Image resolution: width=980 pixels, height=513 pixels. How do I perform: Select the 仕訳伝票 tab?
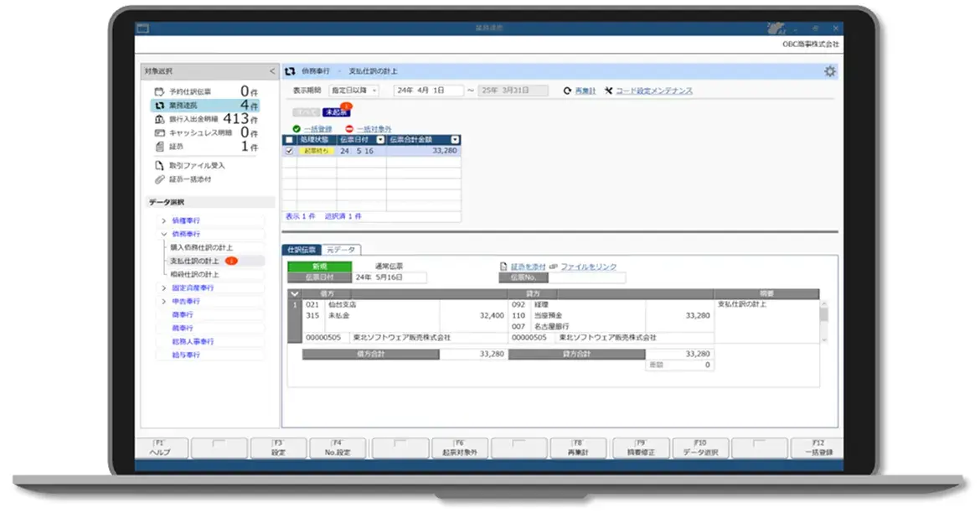[302, 250]
